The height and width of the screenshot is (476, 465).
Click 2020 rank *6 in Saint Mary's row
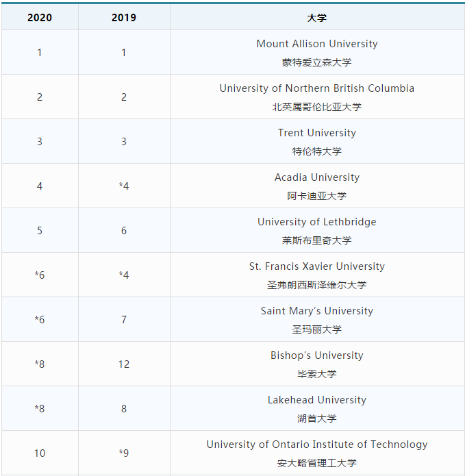click(x=40, y=320)
